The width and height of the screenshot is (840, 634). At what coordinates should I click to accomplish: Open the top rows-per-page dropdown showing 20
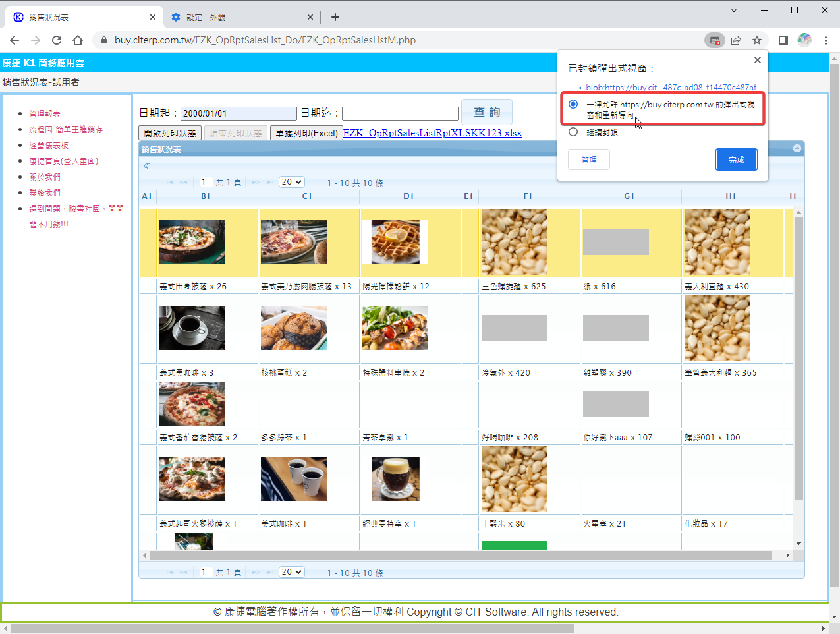pos(291,182)
